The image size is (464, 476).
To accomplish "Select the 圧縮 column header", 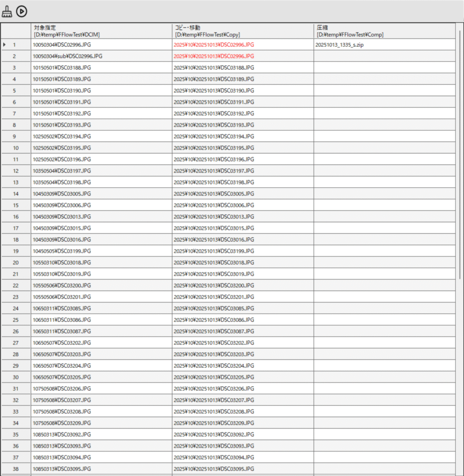I will click(x=384, y=31).
